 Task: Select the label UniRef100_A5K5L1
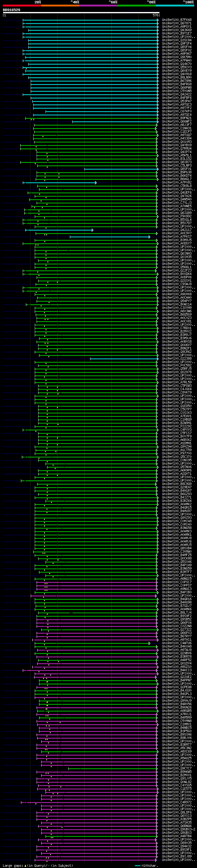pyautogui.click(x=177, y=155)
